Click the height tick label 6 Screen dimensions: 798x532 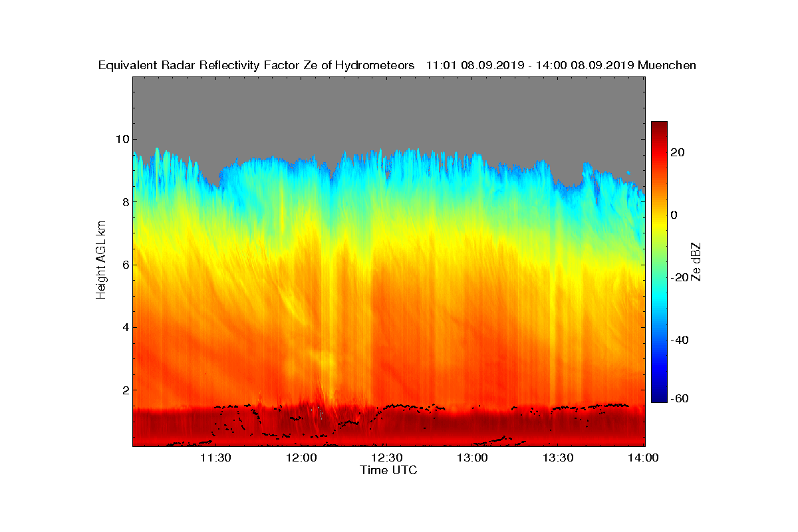click(124, 265)
